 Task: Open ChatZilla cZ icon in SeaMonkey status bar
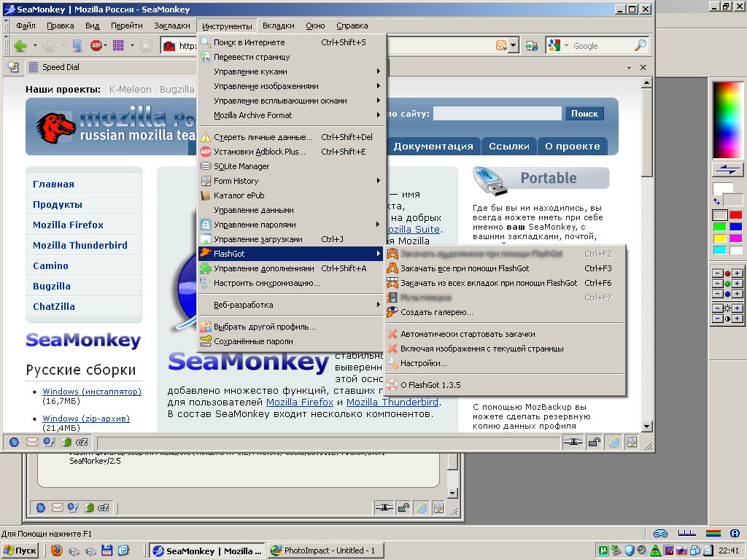(x=82, y=443)
